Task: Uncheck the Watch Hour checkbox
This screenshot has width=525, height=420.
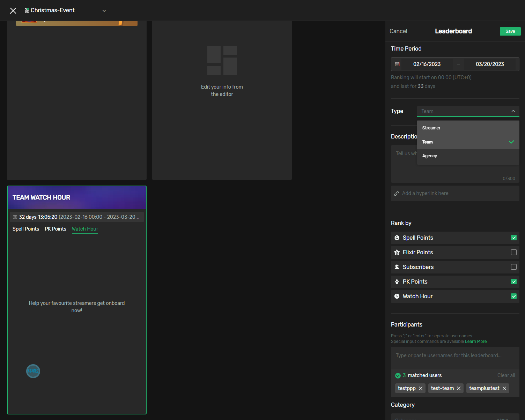Action: click(514, 296)
